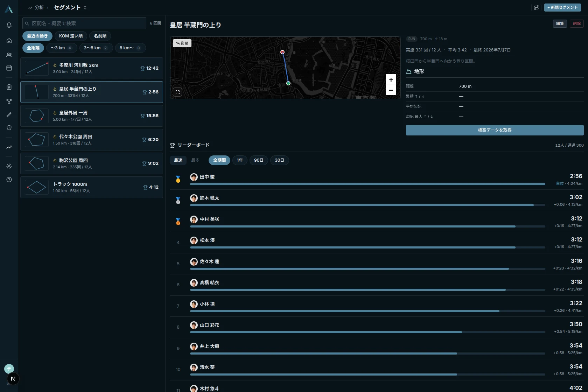The image size is (588, 392).
Task: Filter segments by 3〜8 km
Action: pos(96,48)
